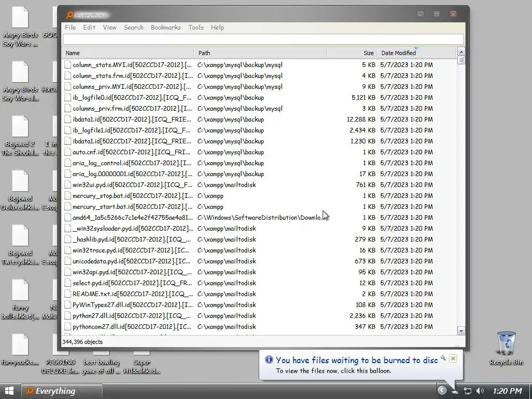Click the 12,288 KB size cell

(361, 119)
